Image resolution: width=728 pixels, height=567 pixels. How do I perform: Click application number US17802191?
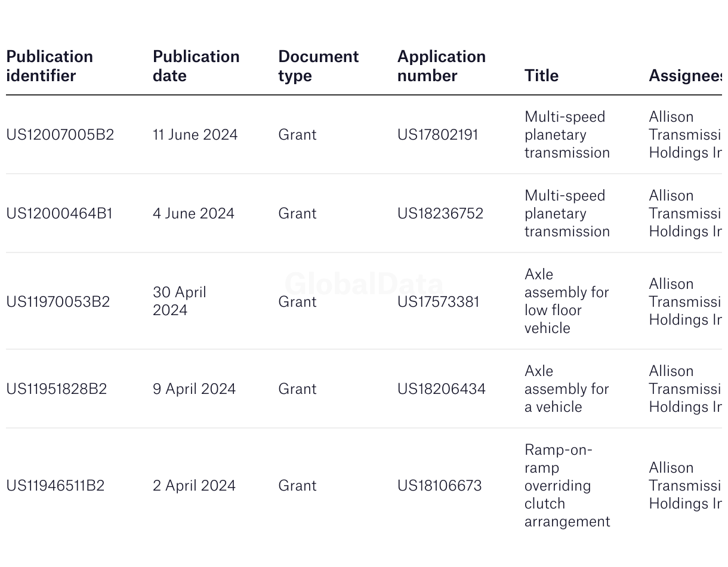click(x=437, y=135)
